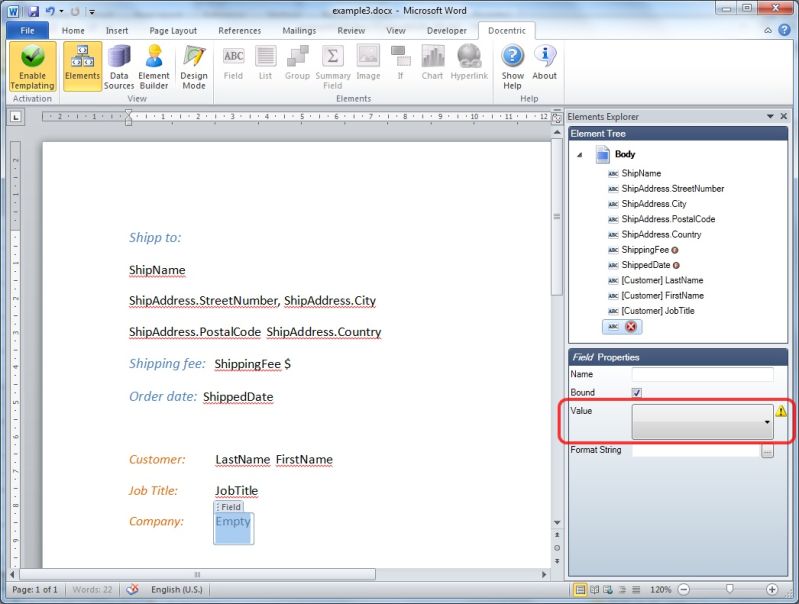Image resolution: width=799 pixels, height=604 pixels.
Task: Select [Customer] LastName tree item
Action: click(x=662, y=280)
